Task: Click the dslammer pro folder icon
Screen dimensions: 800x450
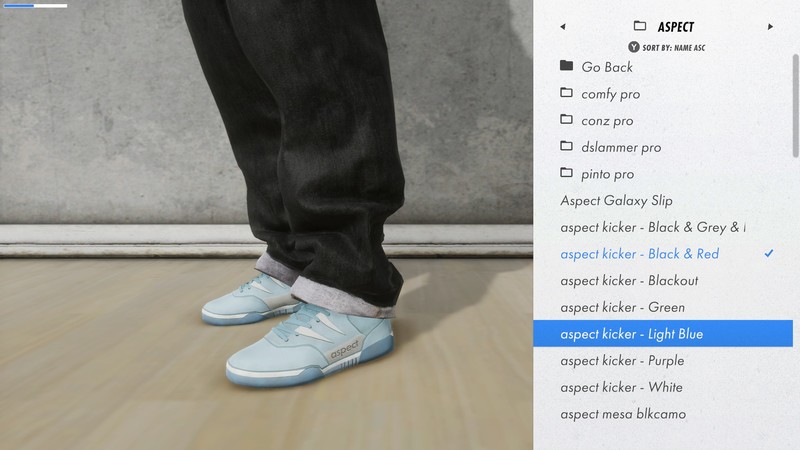Action: tap(566, 147)
